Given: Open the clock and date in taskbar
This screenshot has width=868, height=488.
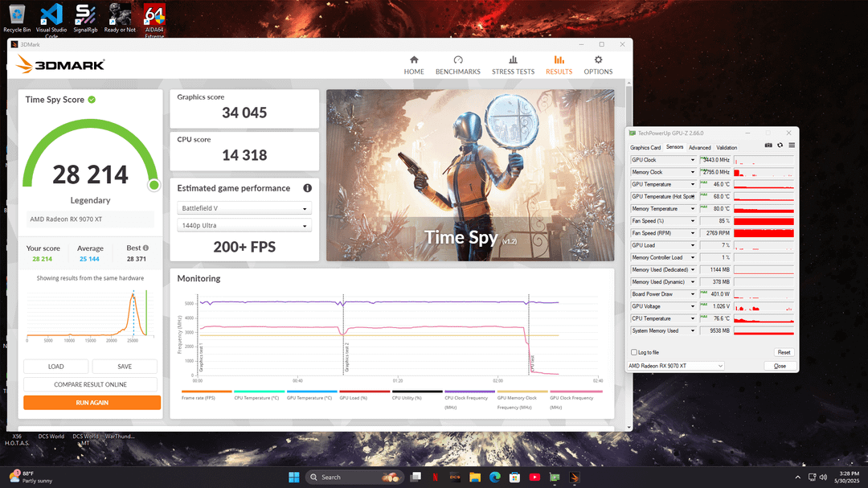Looking at the screenshot, I should click(848, 477).
